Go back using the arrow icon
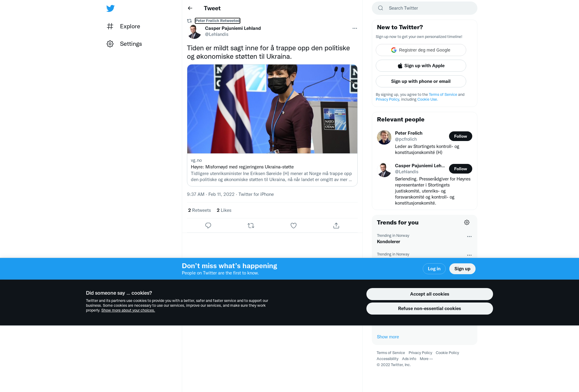579x392 pixels. [190, 8]
